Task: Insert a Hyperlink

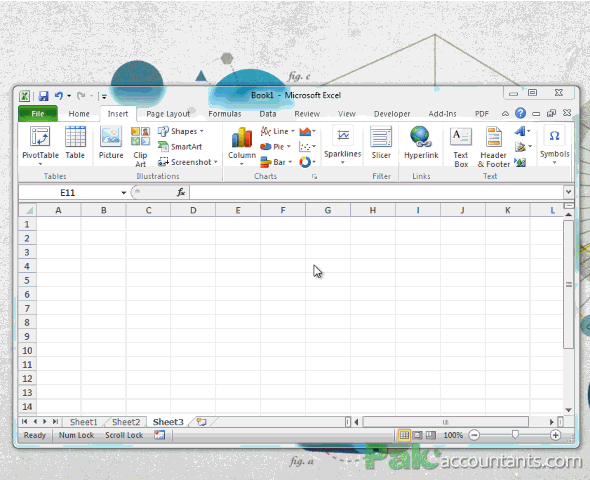Action: pos(421,143)
